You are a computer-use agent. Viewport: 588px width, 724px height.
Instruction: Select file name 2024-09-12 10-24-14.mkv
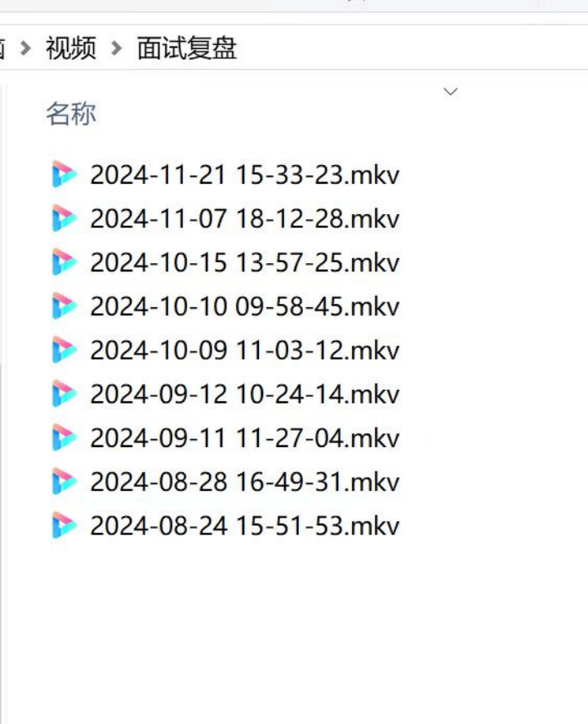[245, 394]
